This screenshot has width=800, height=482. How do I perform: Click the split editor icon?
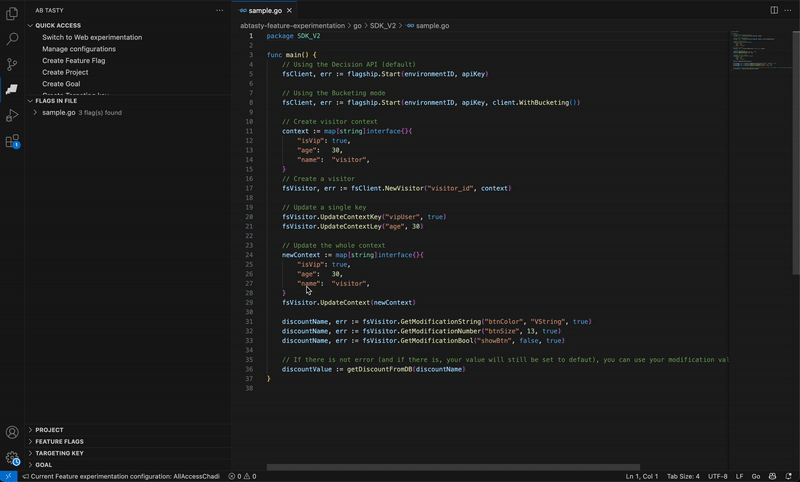[774, 10]
